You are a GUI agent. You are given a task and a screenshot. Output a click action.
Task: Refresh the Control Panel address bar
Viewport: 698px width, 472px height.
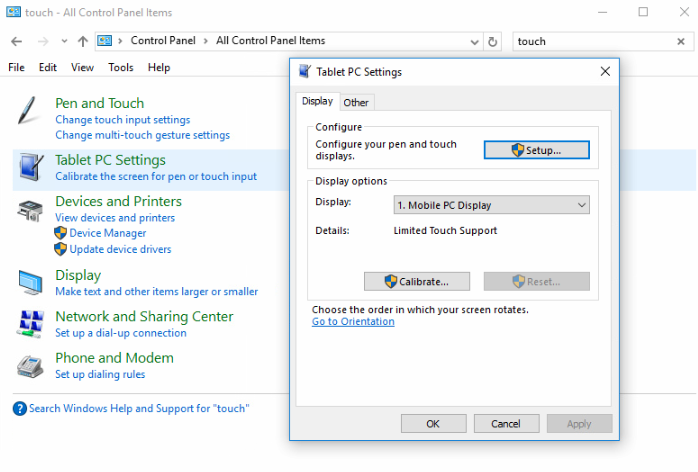(492, 42)
